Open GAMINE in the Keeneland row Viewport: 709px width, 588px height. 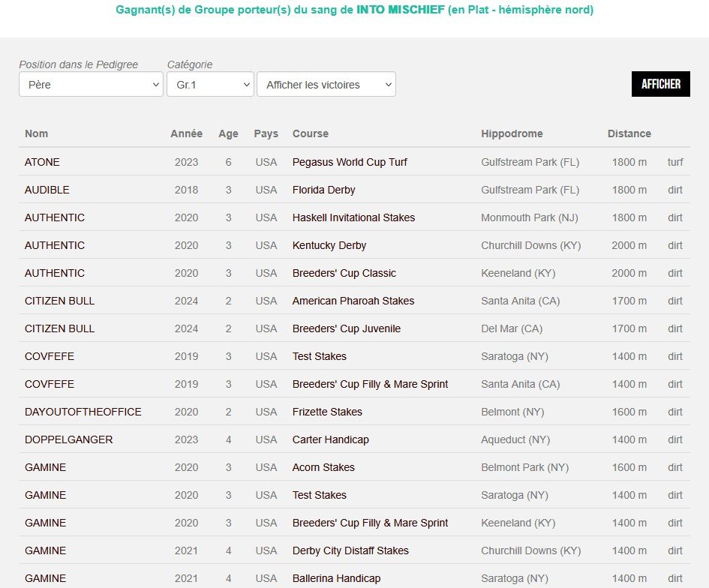tap(45, 523)
